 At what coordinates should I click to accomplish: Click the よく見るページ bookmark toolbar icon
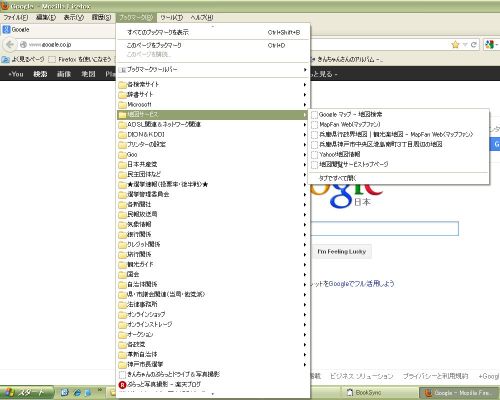click(x=5, y=60)
